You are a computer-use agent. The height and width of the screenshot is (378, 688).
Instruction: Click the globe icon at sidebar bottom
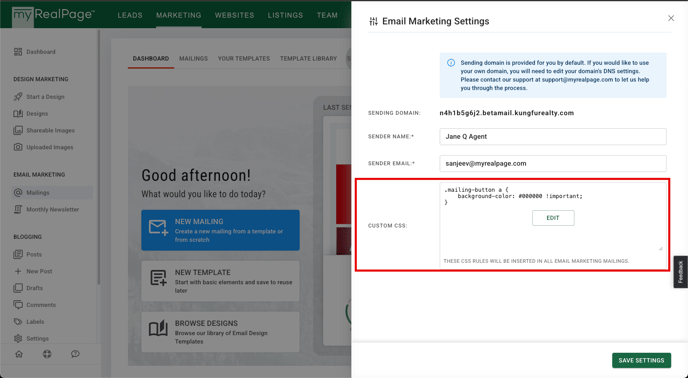[47, 354]
